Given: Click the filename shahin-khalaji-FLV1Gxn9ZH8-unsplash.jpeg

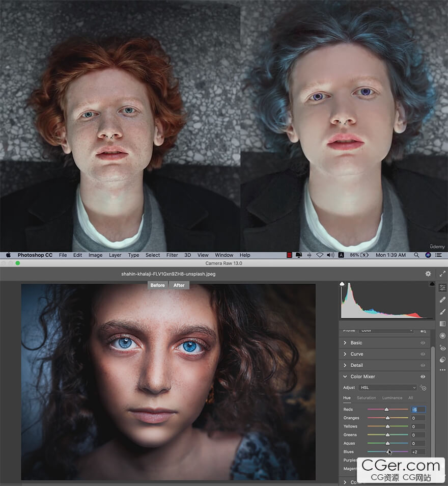Looking at the screenshot, I should coord(168,274).
